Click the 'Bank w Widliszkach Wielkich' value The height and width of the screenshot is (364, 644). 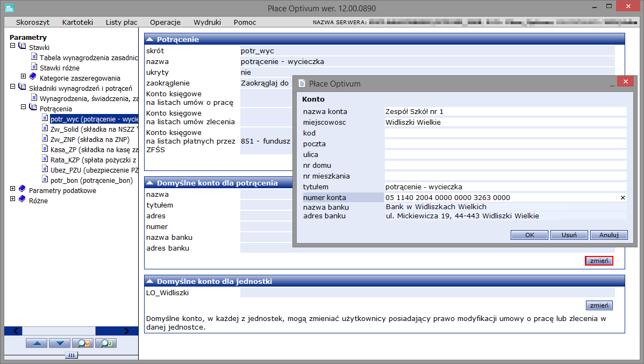(x=436, y=206)
